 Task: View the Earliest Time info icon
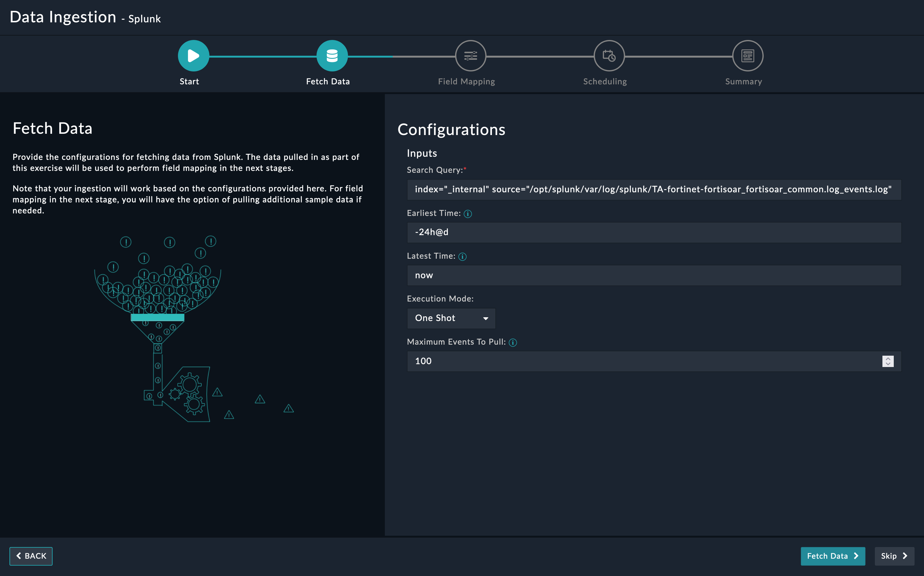[x=468, y=214]
